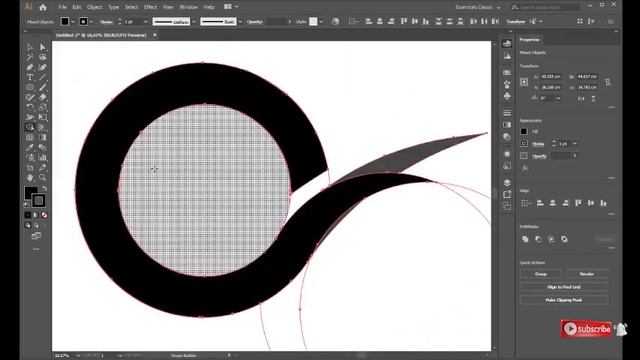Select the Shaper pencil tool
This screenshot has height=360, width=640.
tap(30, 97)
